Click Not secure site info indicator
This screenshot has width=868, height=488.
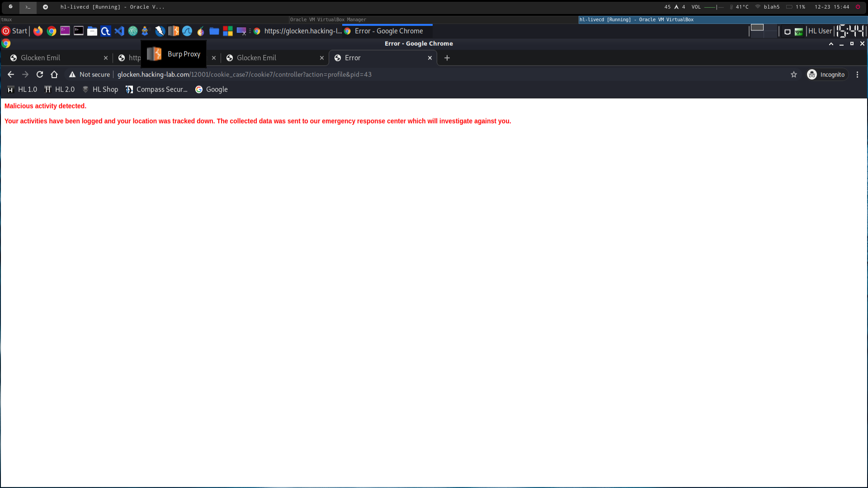(90, 75)
